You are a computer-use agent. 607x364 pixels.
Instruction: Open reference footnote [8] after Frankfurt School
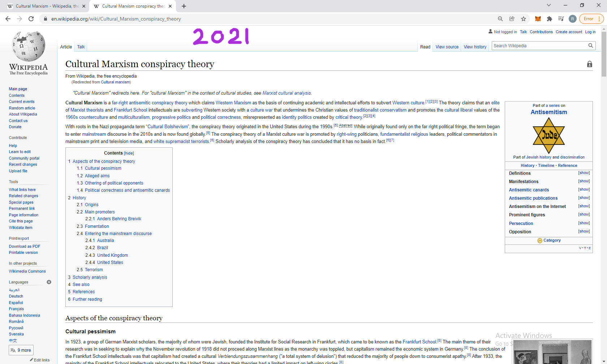pos(439,341)
